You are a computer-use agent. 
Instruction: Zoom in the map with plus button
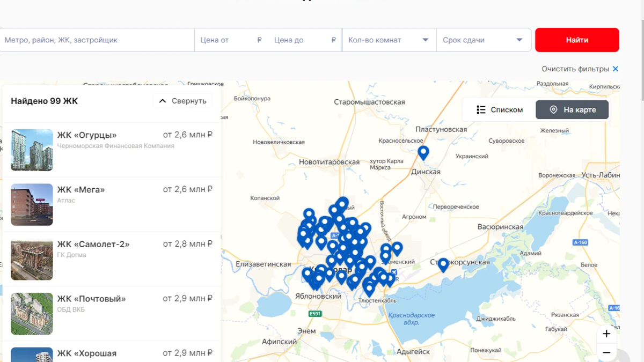tap(606, 334)
